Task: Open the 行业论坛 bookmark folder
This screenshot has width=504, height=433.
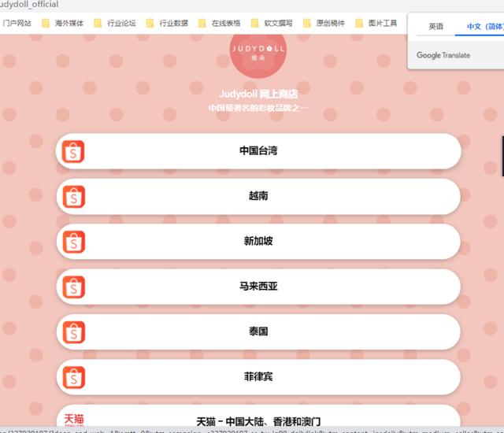Action: pos(115,23)
